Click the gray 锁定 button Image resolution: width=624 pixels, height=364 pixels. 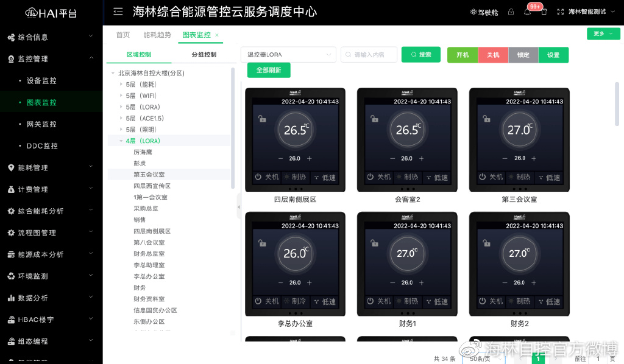[523, 55]
